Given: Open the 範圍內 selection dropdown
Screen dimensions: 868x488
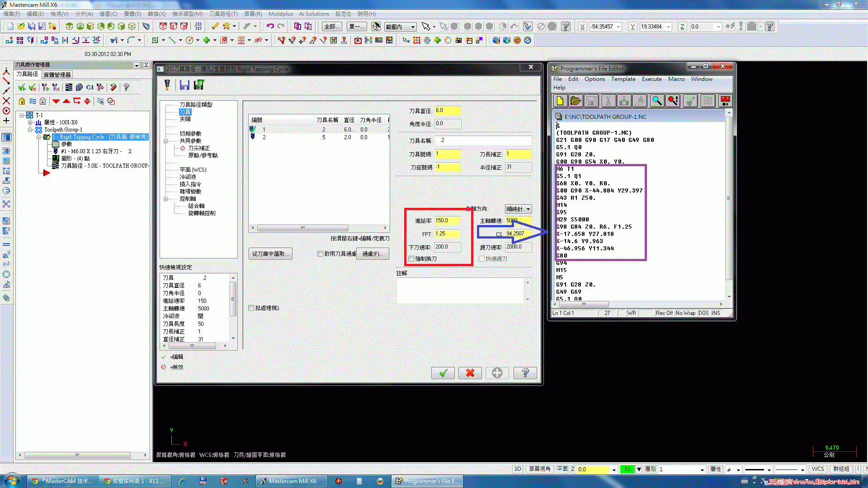Looking at the screenshot, I should click(413, 27).
